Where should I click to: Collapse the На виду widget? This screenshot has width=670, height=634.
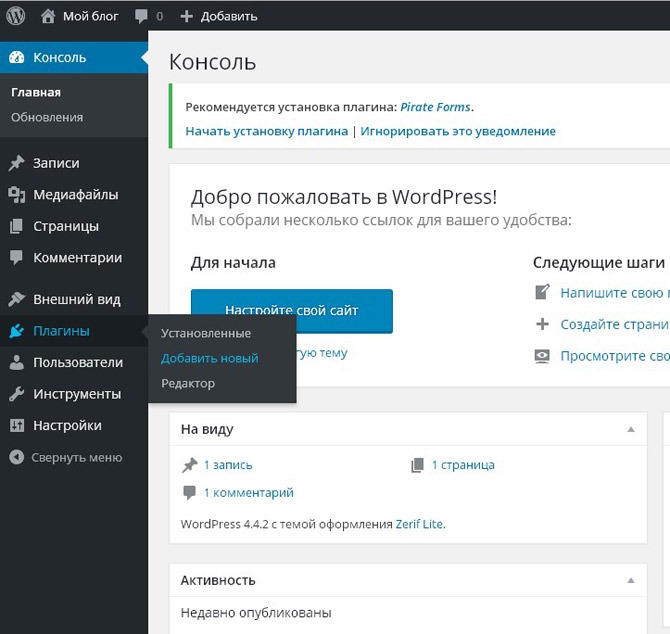(631, 429)
